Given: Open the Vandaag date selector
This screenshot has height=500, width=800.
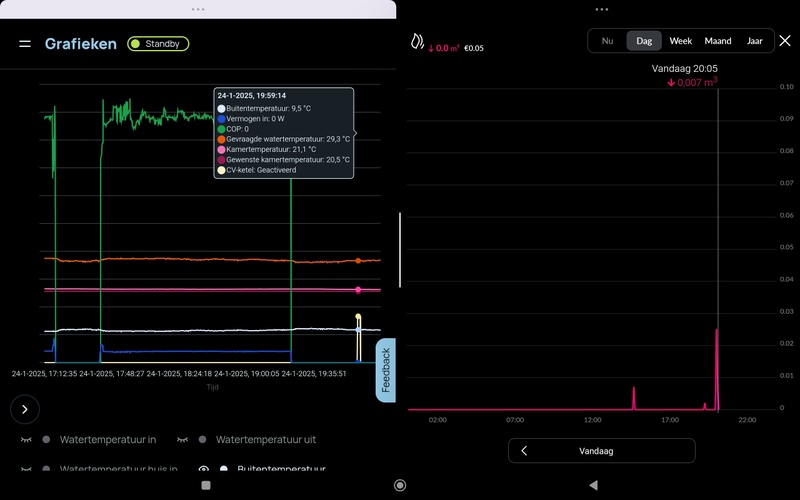Looking at the screenshot, I should click(602, 451).
